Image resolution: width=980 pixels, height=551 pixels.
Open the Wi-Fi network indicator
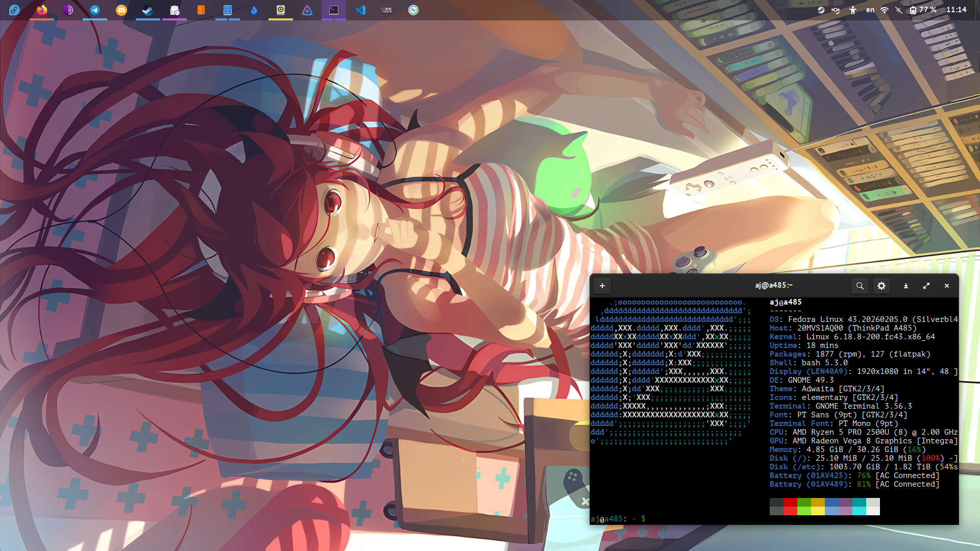(x=885, y=10)
